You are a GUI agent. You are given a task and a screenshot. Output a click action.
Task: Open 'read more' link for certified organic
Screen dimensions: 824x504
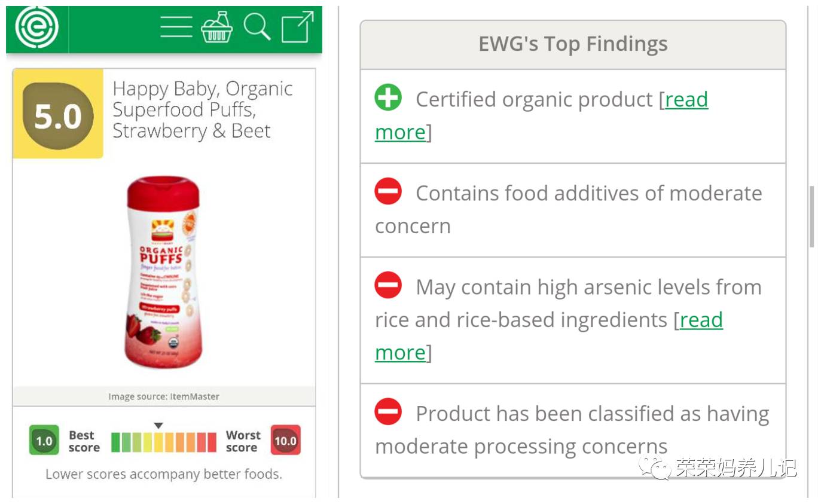[686, 99]
